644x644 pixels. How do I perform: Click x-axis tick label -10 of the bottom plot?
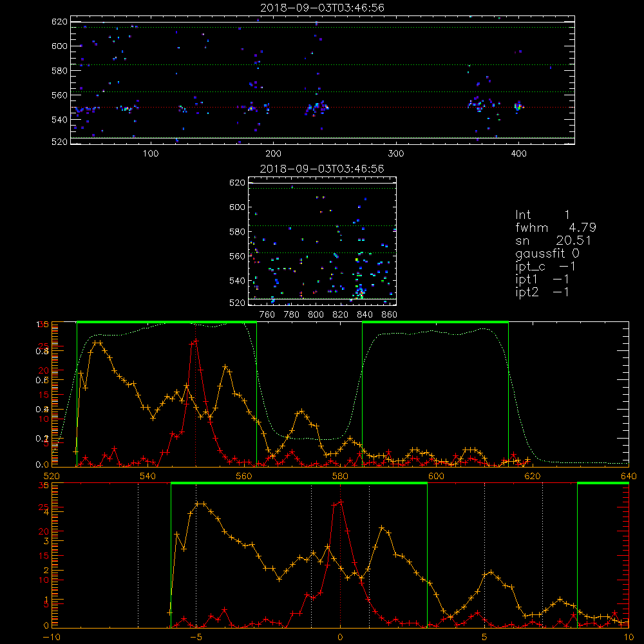(x=52, y=637)
